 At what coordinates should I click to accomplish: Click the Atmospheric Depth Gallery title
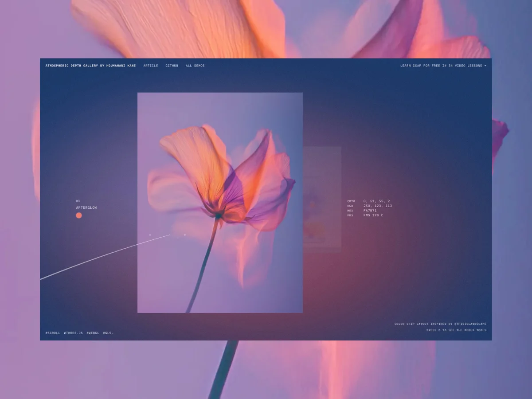click(90, 66)
